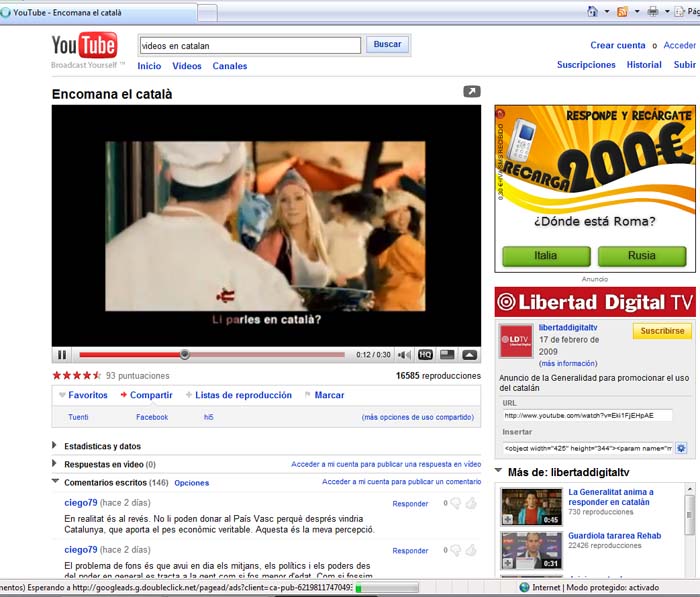Select the video URL field
The image size is (700, 597).
coord(588,416)
